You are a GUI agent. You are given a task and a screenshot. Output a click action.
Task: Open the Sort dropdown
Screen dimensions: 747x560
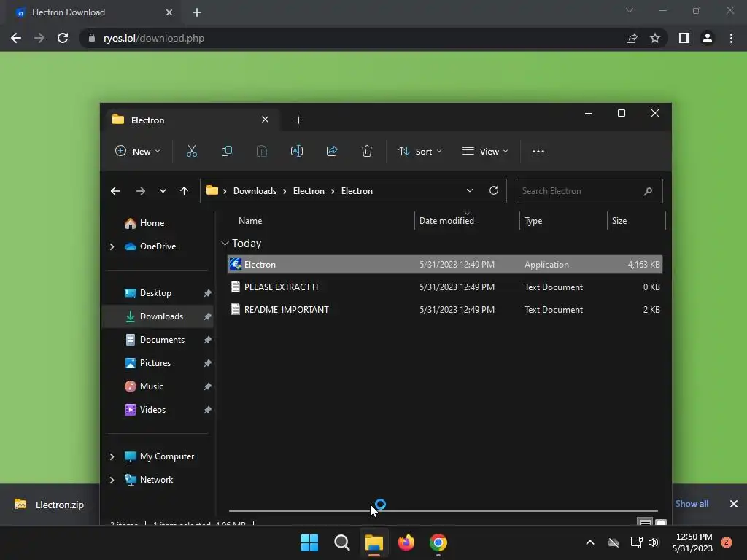tap(420, 152)
